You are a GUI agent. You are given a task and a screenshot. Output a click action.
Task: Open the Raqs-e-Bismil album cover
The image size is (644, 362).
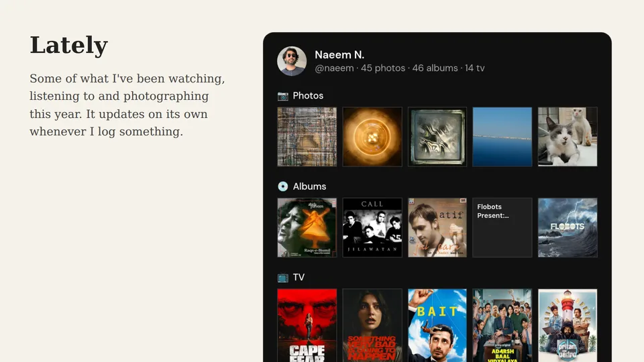point(307,228)
